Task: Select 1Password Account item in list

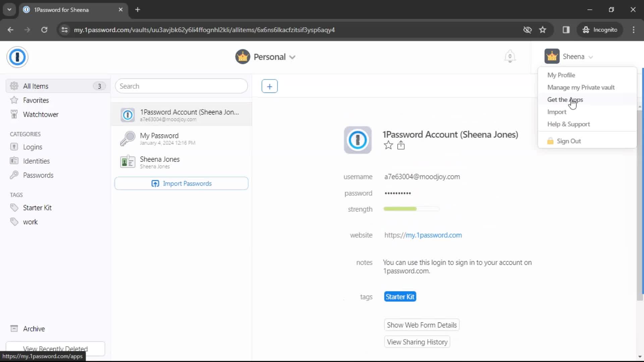Action: (181, 115)
